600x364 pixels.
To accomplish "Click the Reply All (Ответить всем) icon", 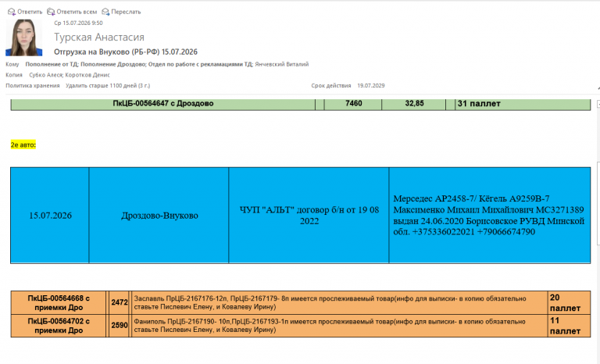I will [x=51, y=12].
